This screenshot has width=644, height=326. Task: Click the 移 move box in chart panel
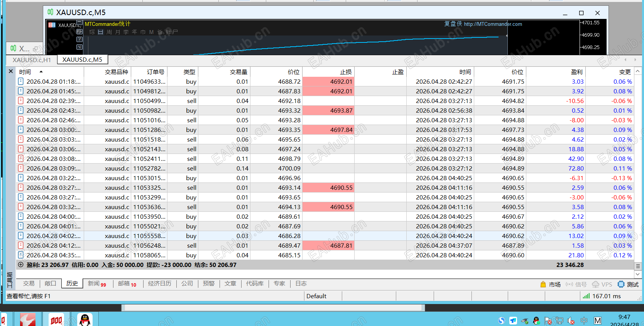tap(79, 32)
